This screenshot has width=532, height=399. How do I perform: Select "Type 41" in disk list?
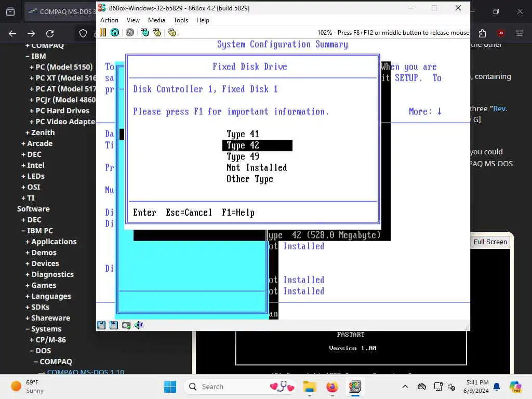(x=243, y=134)
